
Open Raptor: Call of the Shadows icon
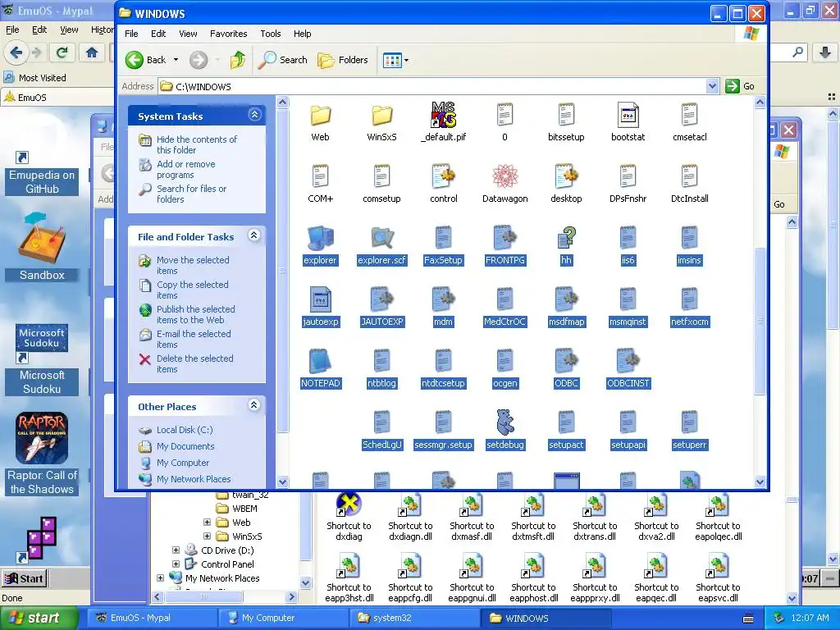tap(42, 438)
